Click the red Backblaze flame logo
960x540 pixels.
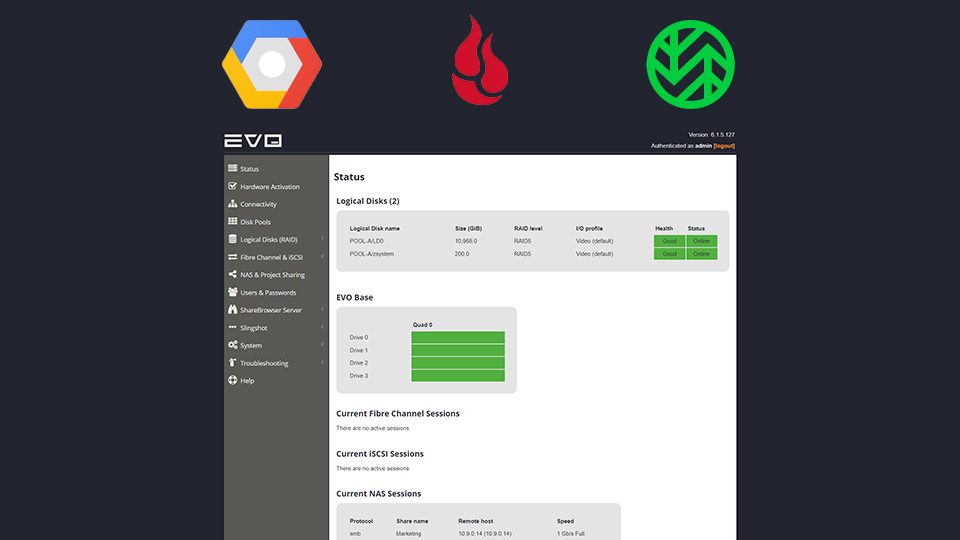(480, 60)
